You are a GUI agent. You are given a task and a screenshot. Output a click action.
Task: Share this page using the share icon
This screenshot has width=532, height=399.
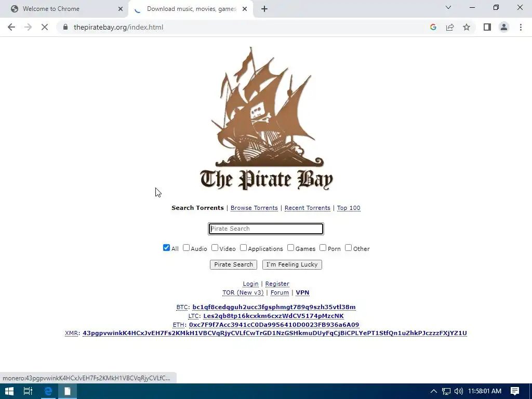click(450, 27)
